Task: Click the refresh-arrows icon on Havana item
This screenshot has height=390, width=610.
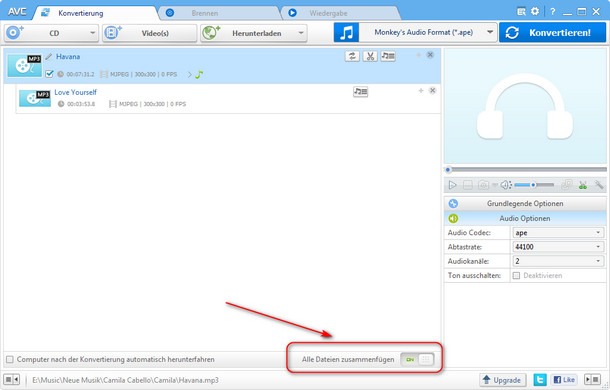Action: [352, 56]
